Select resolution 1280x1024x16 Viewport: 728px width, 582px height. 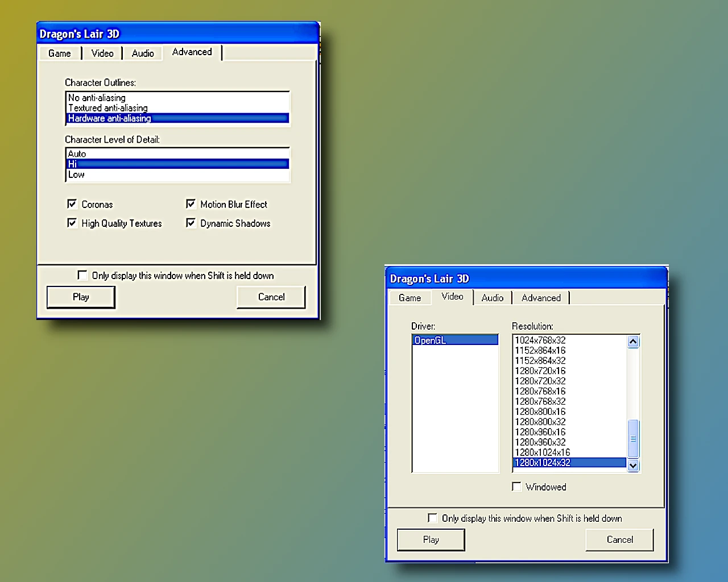(x=570, y=452)
